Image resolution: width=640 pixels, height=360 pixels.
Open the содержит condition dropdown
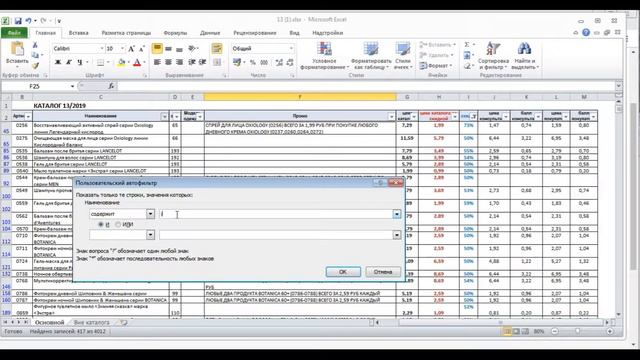coord(150,214)
